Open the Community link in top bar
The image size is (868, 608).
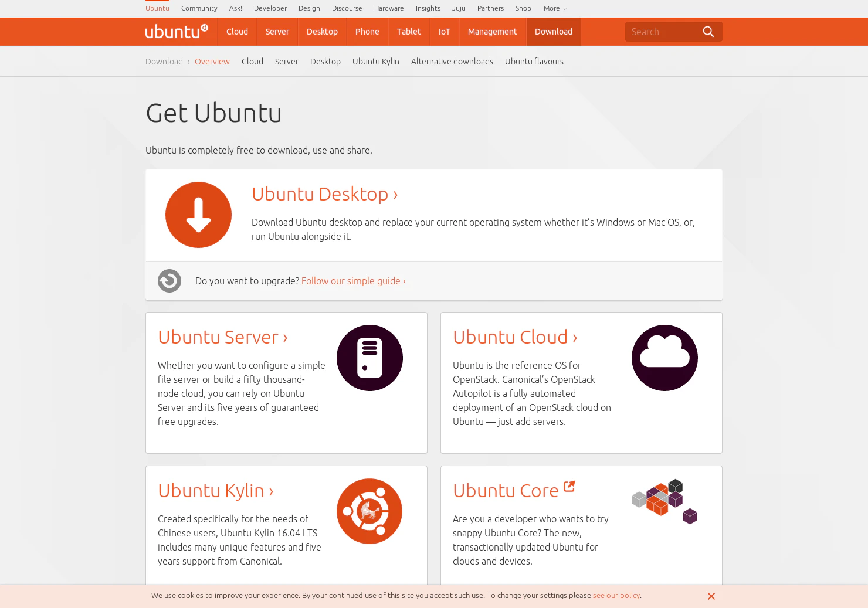(x=199, y=8)
